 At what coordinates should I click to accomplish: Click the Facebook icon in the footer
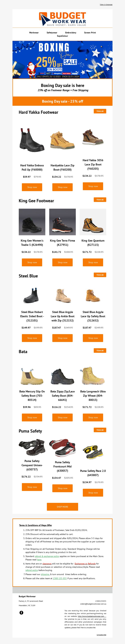pos(21,613)
